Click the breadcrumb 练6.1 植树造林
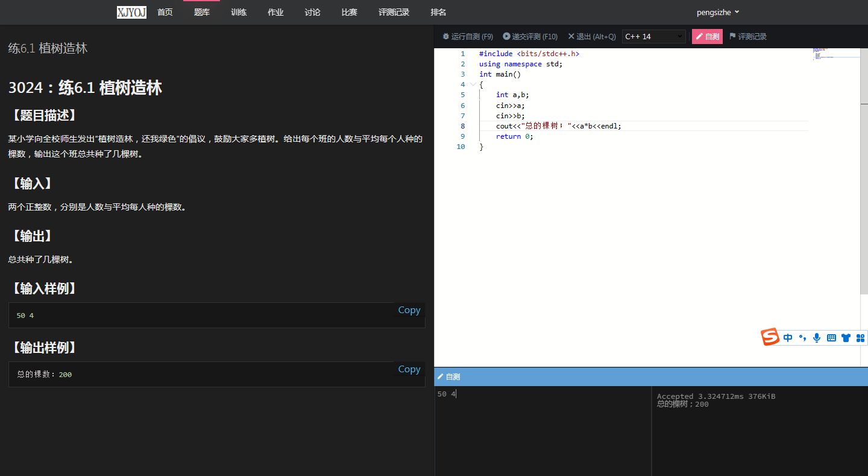 pos(48,48)
